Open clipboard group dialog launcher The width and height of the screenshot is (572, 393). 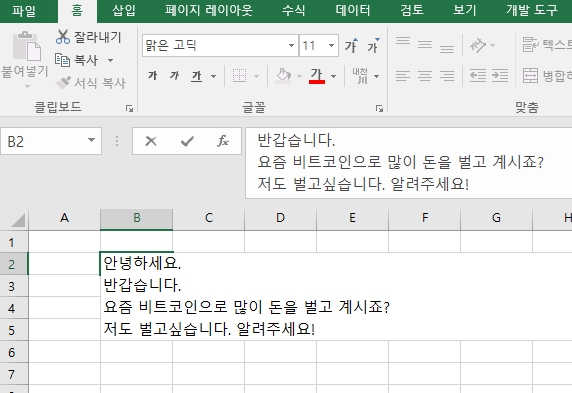coord(129,108)
